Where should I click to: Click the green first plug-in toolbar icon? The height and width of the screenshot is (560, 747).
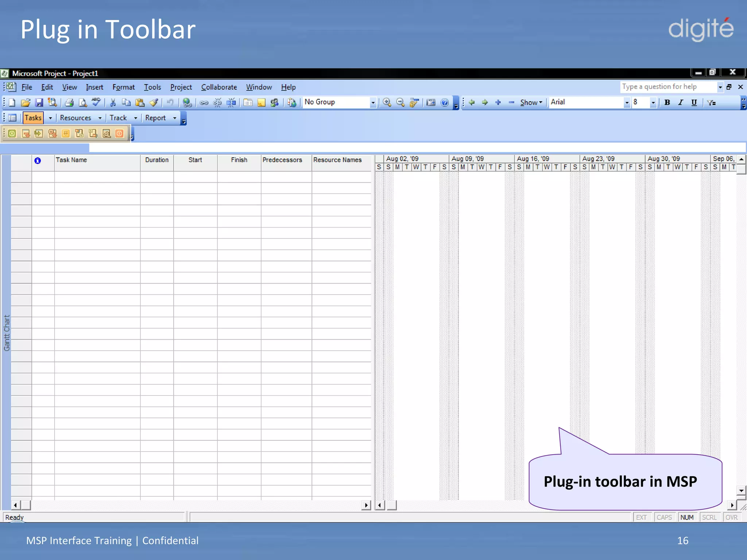(x=12, y=133)
